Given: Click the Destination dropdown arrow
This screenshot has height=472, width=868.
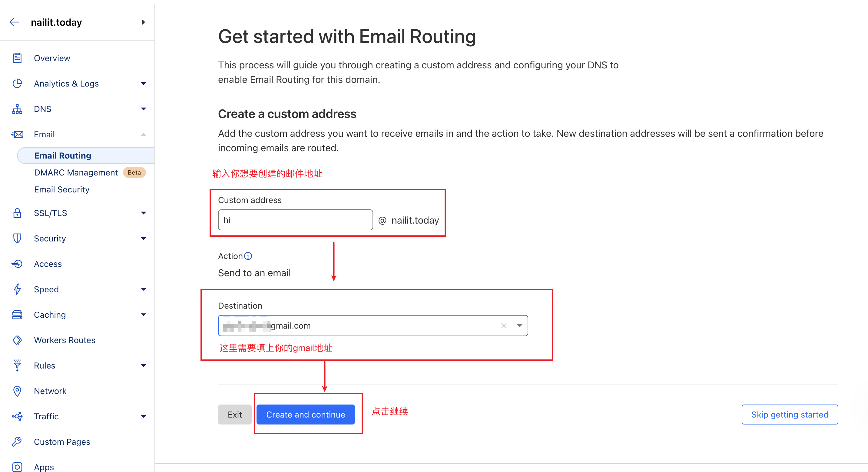Looking at the screenshot, I should tap(520, 325).
